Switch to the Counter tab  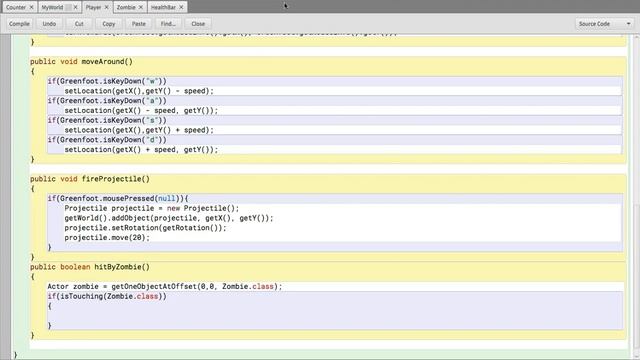tap(16, 7)
